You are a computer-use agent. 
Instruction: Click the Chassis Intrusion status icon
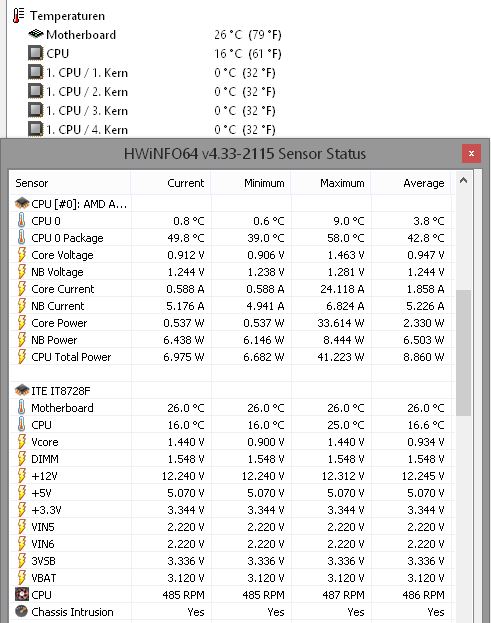pyautogui.click(x=22, y=611)
